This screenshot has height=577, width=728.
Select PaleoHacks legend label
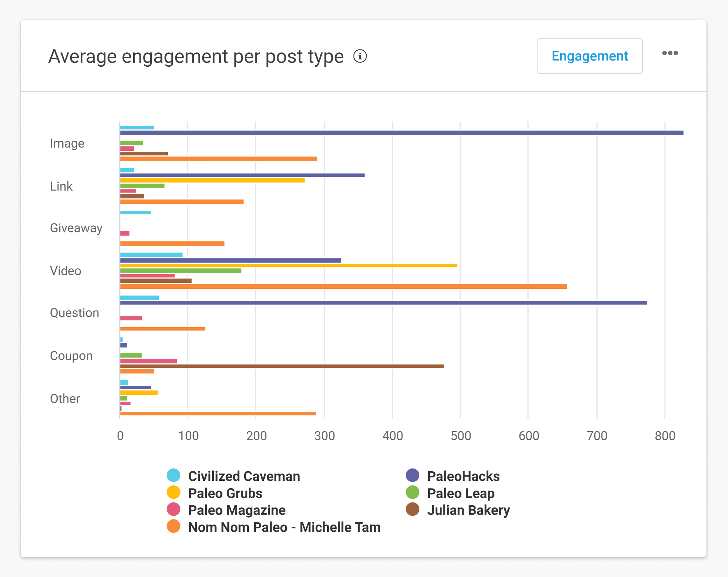(463, 476)
